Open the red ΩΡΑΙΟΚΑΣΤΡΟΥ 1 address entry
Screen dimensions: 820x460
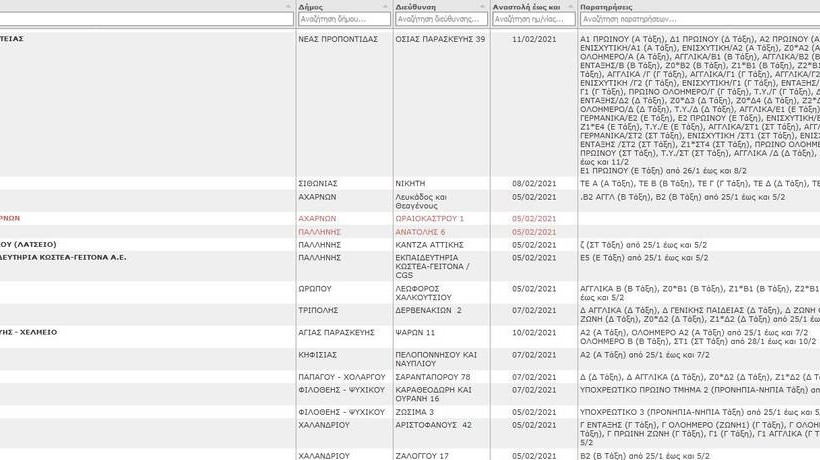click(x=431, y=218)
